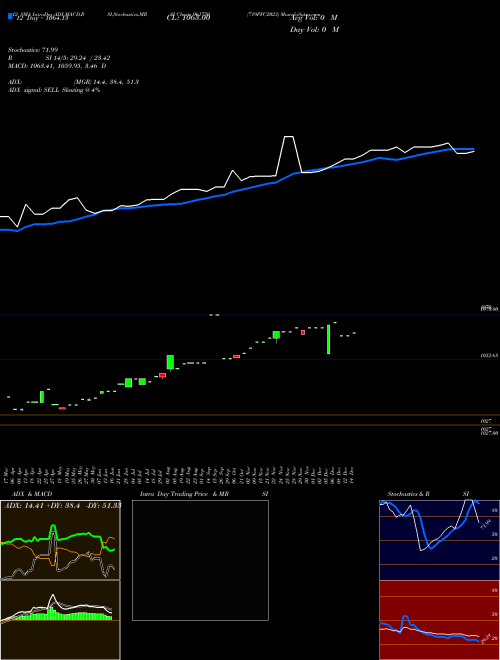Click the 'ADX & MACD' panel title
This screenshot has width=500, height=660.
point(32,494)
